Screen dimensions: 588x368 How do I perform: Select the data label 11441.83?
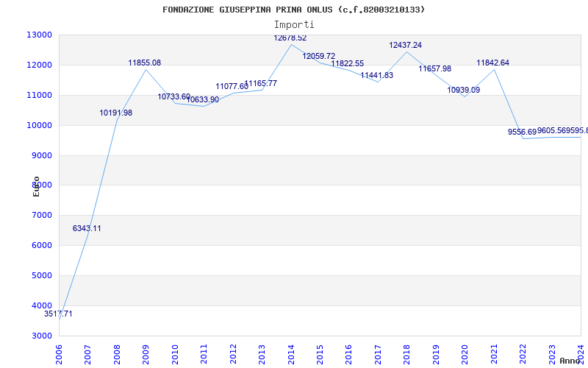point(376,75)
